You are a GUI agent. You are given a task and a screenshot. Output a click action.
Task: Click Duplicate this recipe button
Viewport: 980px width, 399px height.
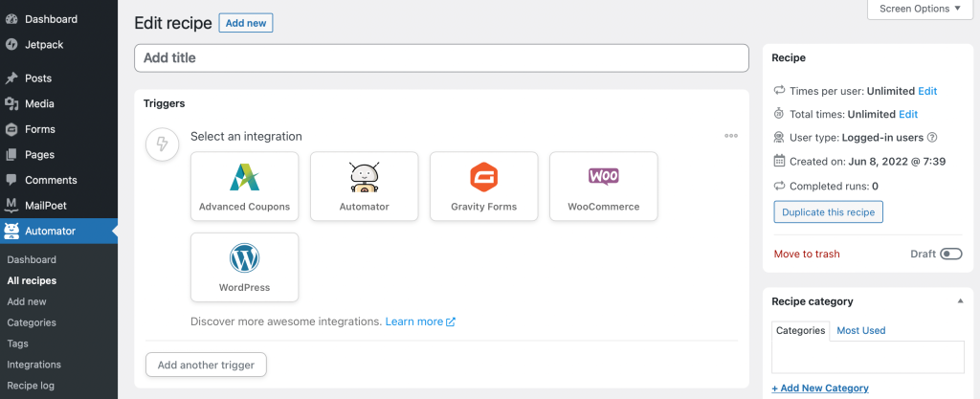[x=828, y=212]
